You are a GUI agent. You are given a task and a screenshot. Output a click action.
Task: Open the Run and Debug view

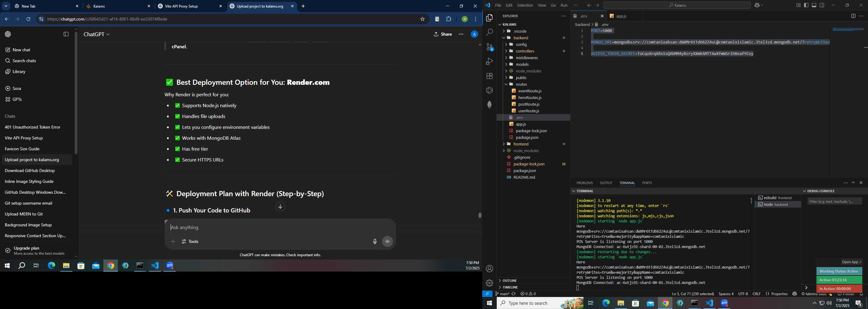[489, 61]
